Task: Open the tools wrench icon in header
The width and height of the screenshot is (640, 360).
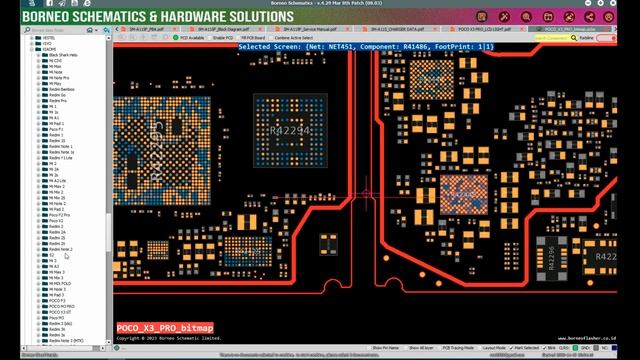Action: point(504,17)
